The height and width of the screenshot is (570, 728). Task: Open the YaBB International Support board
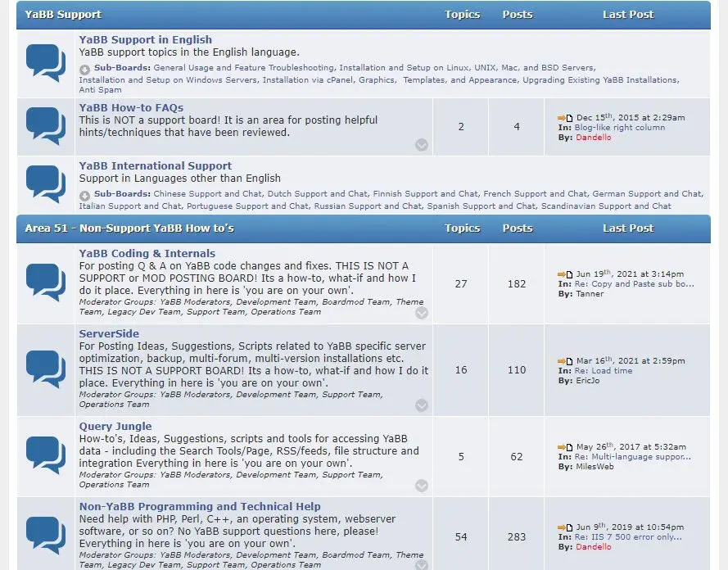[156, 165]
